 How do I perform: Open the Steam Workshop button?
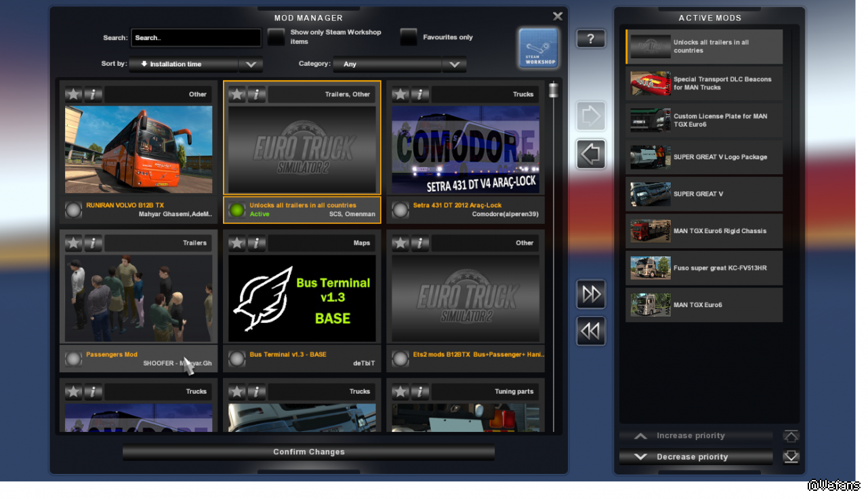(539, 48)
